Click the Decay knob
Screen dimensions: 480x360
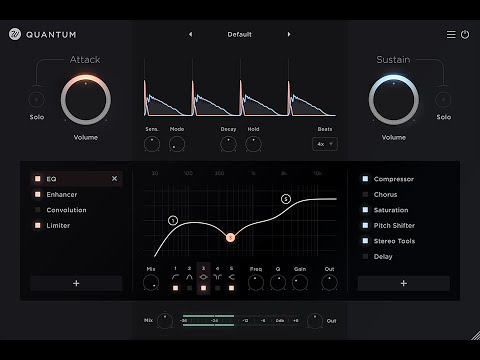228,144
